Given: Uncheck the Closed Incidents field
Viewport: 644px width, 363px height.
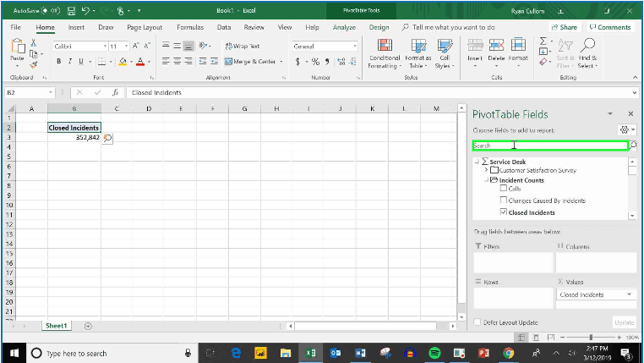Looking at the screenshot, I should pos(503,212).
